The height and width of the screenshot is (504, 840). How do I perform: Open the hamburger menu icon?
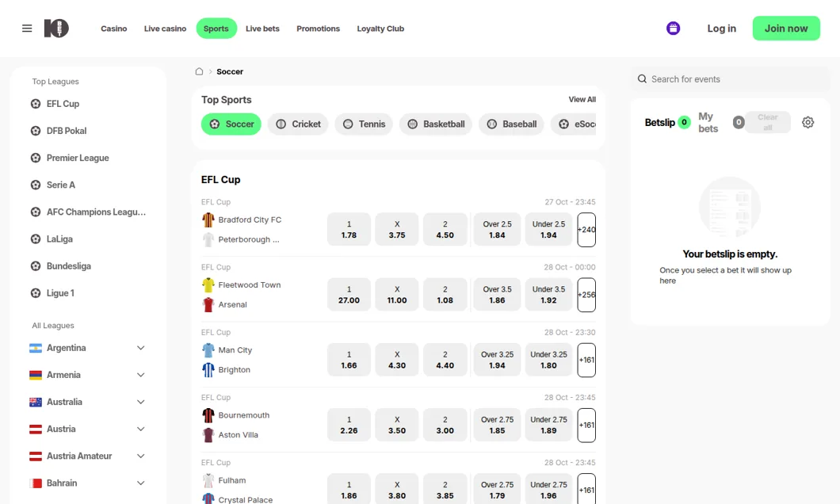pos(27,29)
